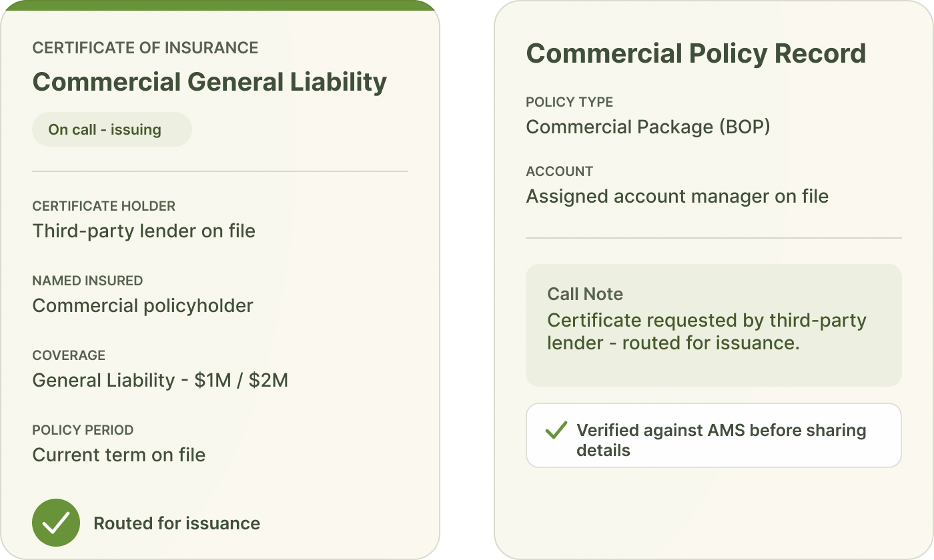Click the checkmark beside Verified against AMS
934x560 pixels.
point(556,431)
